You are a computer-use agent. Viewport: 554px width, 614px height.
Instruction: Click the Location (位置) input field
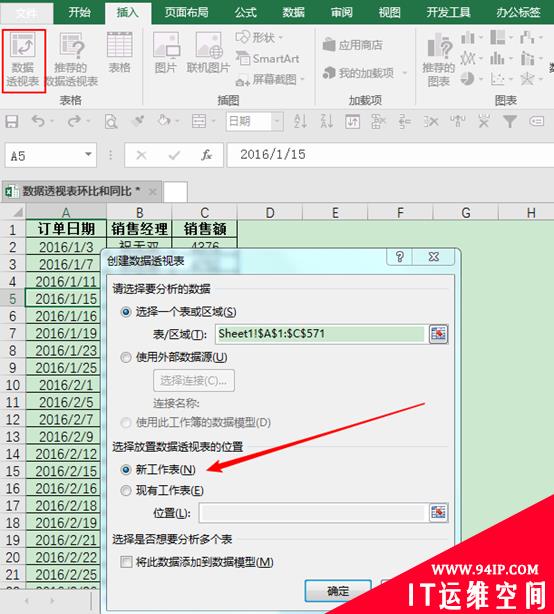(x=312, y=513)
